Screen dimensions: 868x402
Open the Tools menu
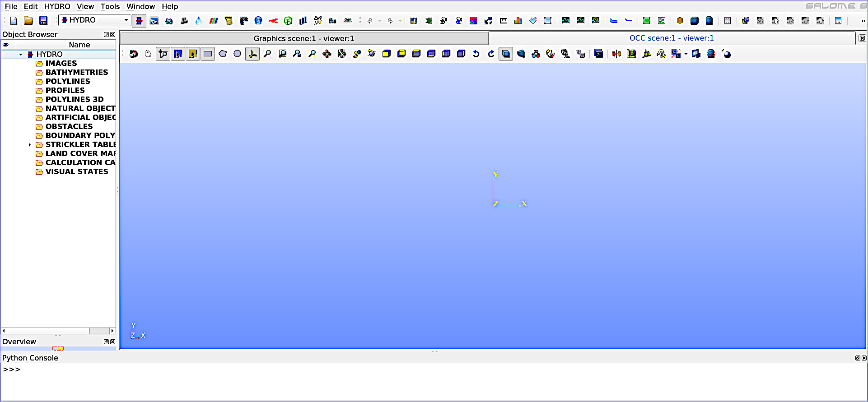click(x=110, y=6)
